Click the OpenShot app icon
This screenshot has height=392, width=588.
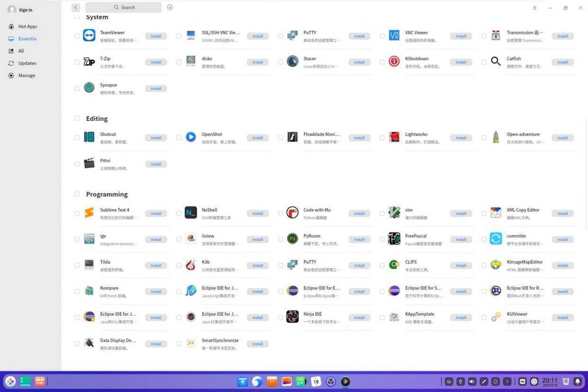click(191, 137)
